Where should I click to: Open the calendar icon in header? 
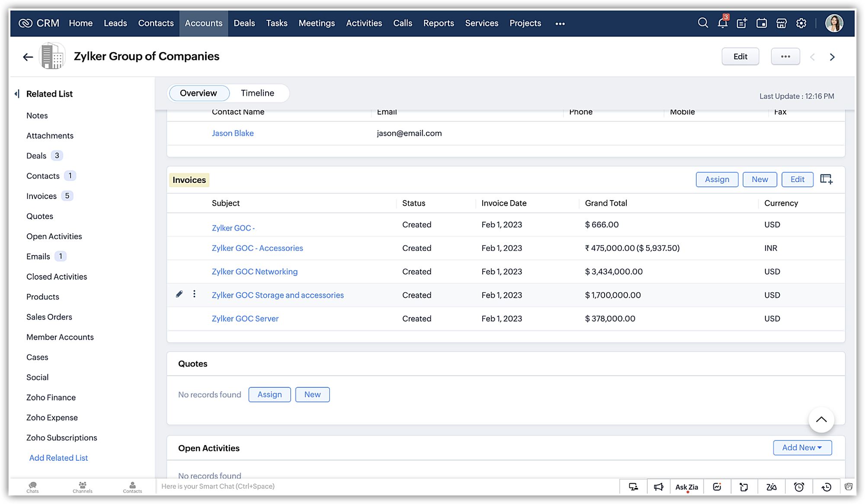pos(762,23)
